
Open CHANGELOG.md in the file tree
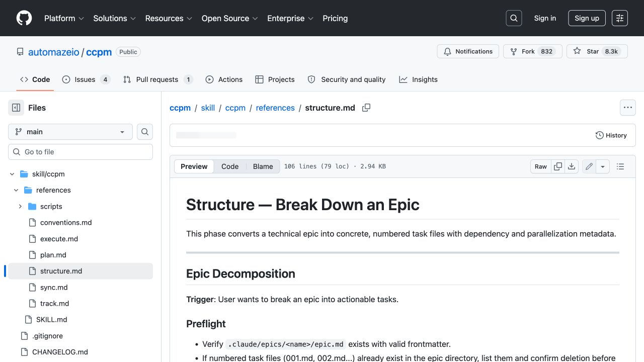tap(60, 352)
